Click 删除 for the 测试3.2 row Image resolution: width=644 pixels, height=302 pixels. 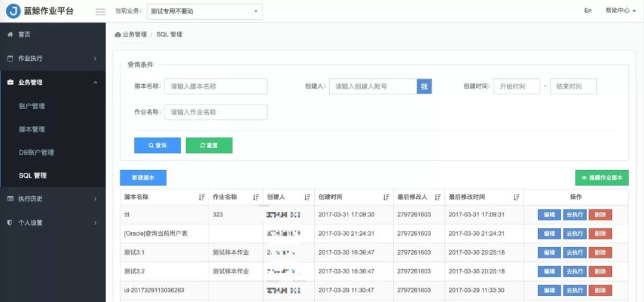coord(600,272)
